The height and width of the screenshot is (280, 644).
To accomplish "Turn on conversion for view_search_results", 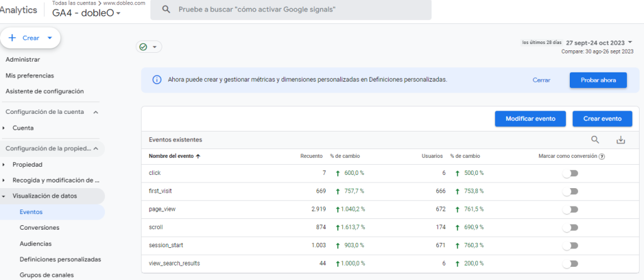I will click(570, 264).
